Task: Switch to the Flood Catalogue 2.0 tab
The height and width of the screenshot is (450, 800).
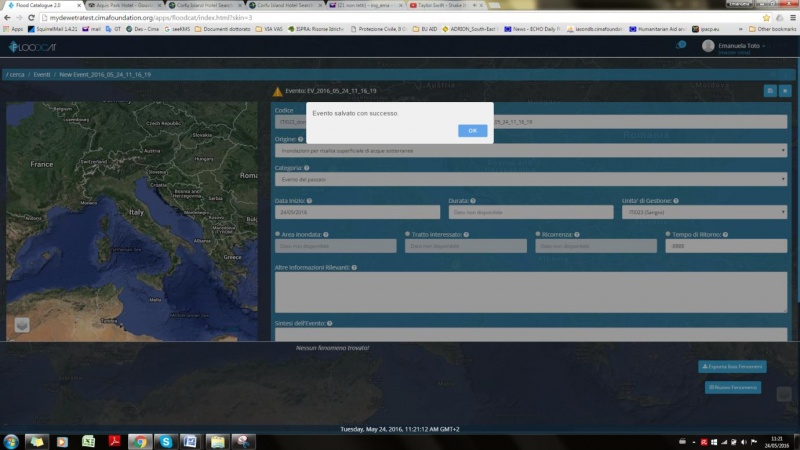Action: coord(42,5)
